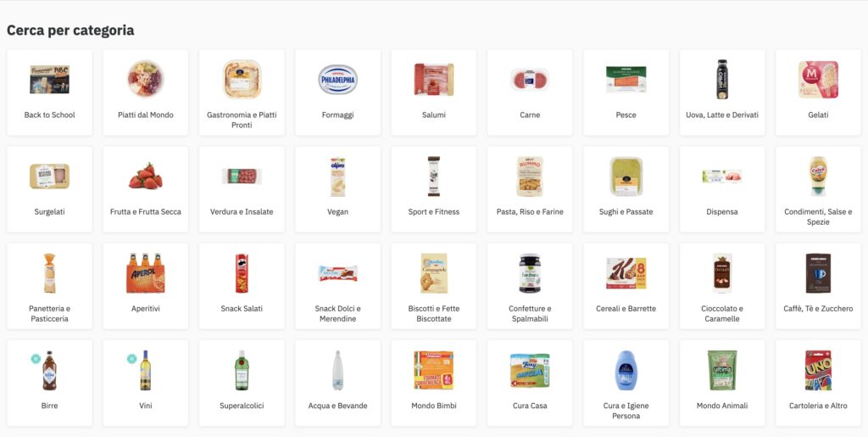Open the Aperitivi category with Aperol image
The height and width of the screenshot is (437, 868).
coord(146,286)
